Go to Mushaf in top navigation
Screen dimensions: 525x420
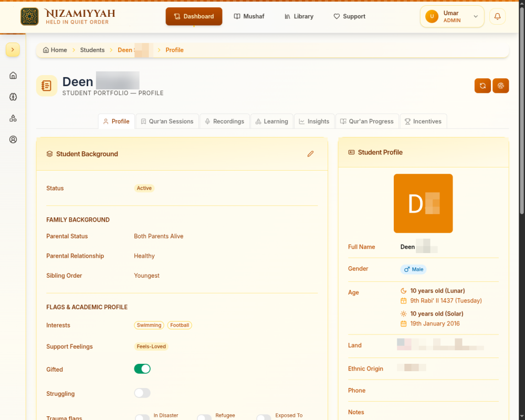(x=249, y=16)
